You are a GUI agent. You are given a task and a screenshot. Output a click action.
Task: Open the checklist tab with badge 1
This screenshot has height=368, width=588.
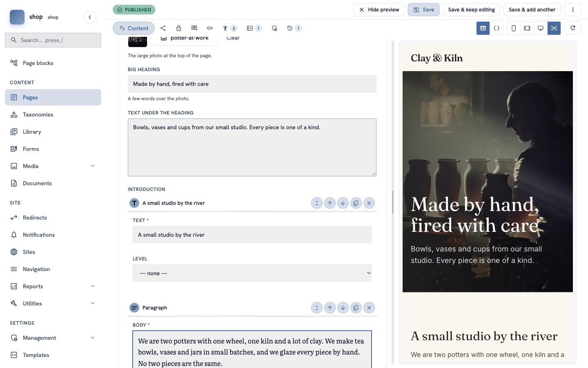[254, 28]
